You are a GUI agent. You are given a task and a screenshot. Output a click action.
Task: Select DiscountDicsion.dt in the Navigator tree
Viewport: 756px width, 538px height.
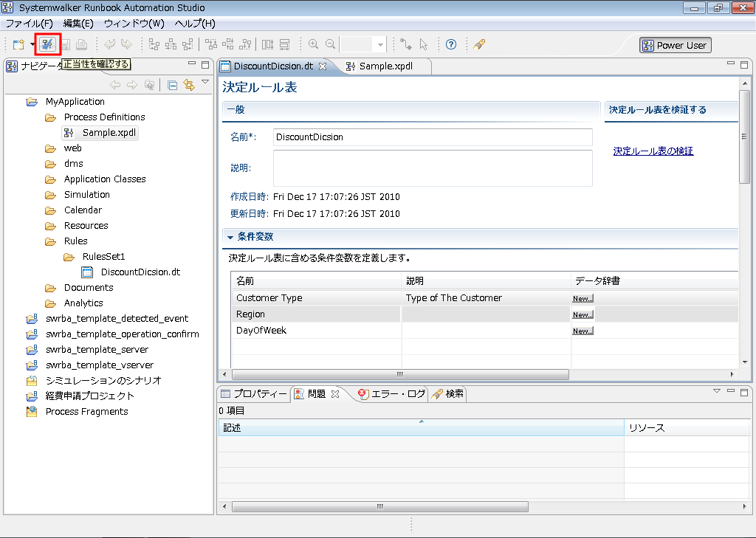pyautogui.click(x=140, y=272)
